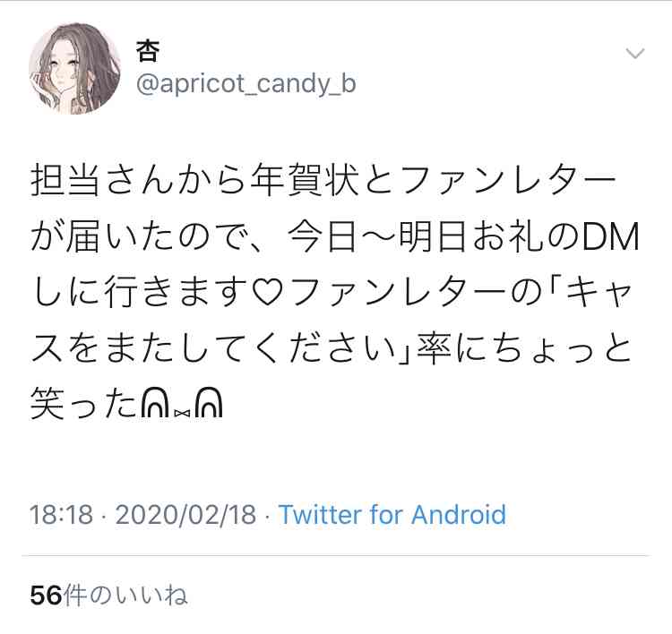Click the last tweet line 笑った

[x=126, y=404]
